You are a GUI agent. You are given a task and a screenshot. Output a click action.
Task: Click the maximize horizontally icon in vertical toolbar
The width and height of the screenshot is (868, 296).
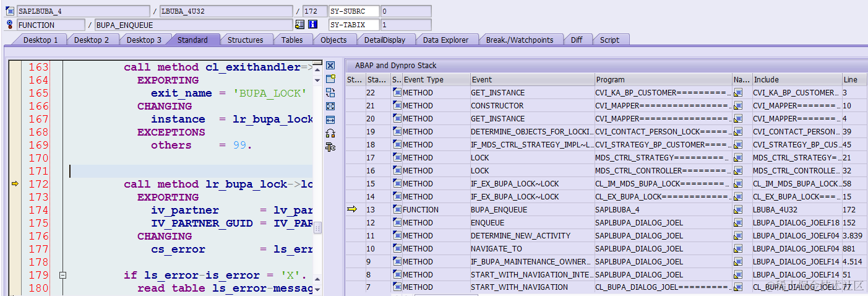[x=330, y=120]
